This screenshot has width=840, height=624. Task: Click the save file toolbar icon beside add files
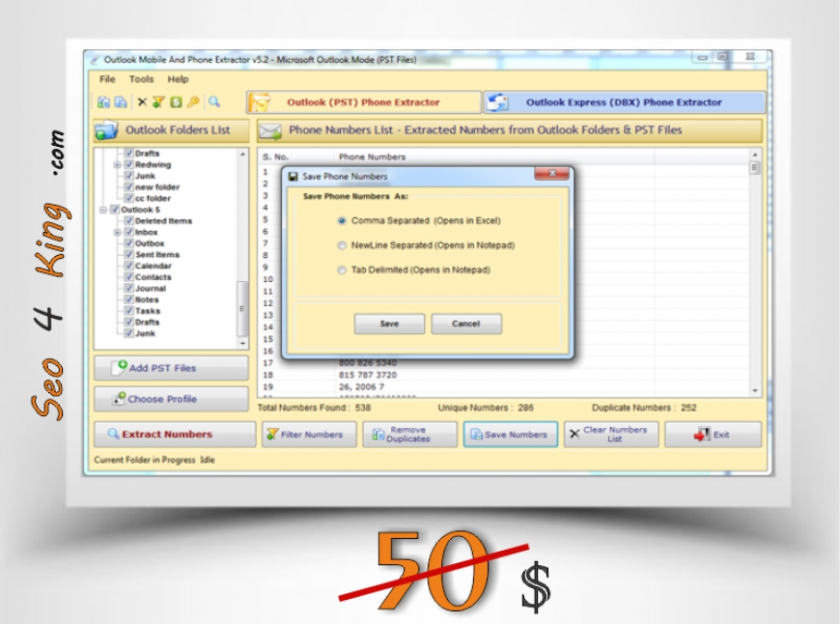[121, 101]
